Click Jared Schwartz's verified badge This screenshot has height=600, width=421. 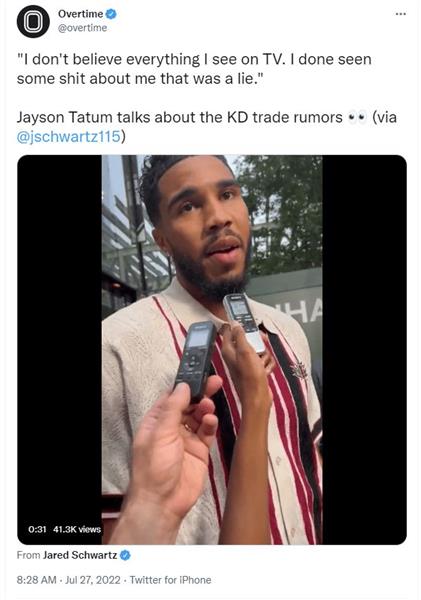coord(125,555)
